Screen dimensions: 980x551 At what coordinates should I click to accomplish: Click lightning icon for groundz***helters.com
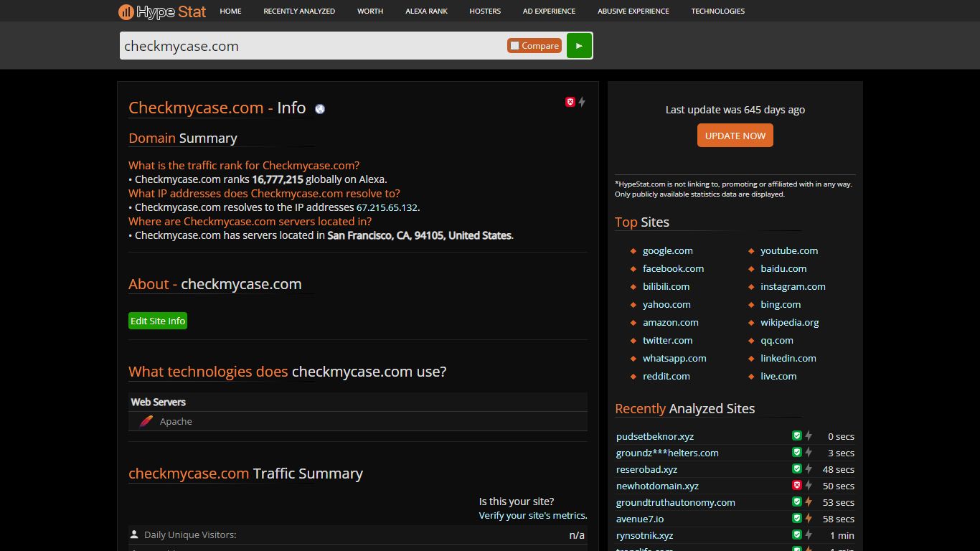click(809, 452)
